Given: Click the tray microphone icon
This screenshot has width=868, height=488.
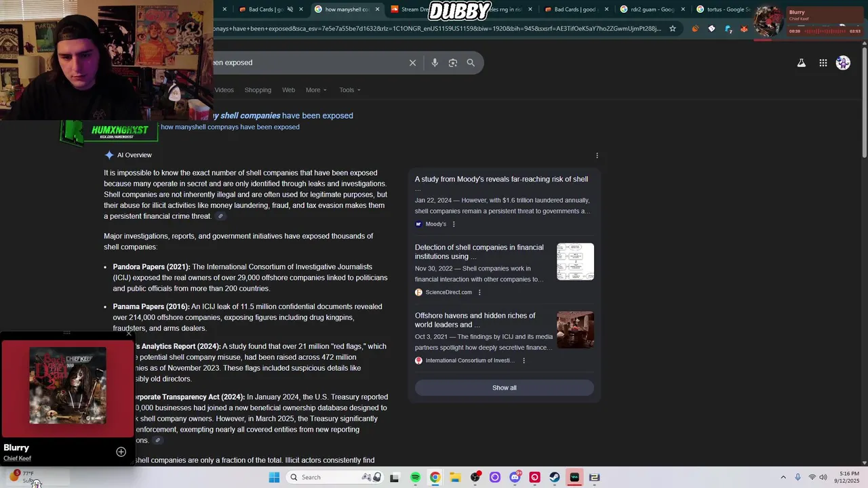Looking at the screenshot, I should click(797, 477).
